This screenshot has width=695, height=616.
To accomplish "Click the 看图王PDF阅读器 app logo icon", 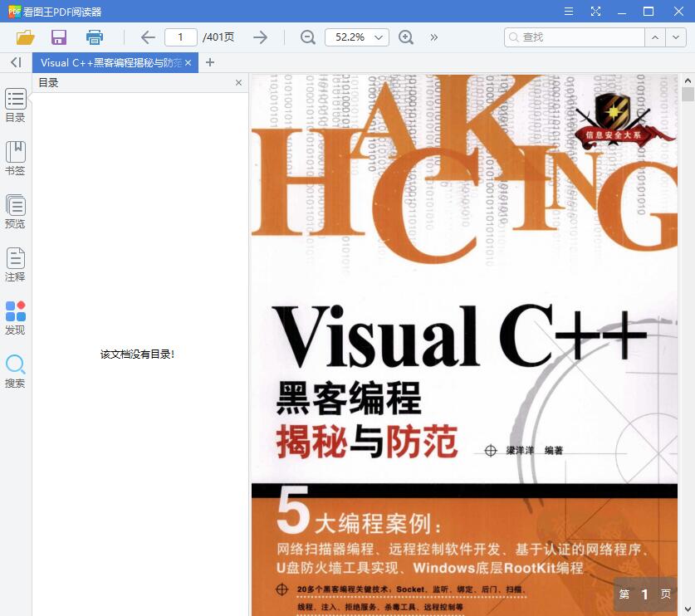I will [15, 12].
